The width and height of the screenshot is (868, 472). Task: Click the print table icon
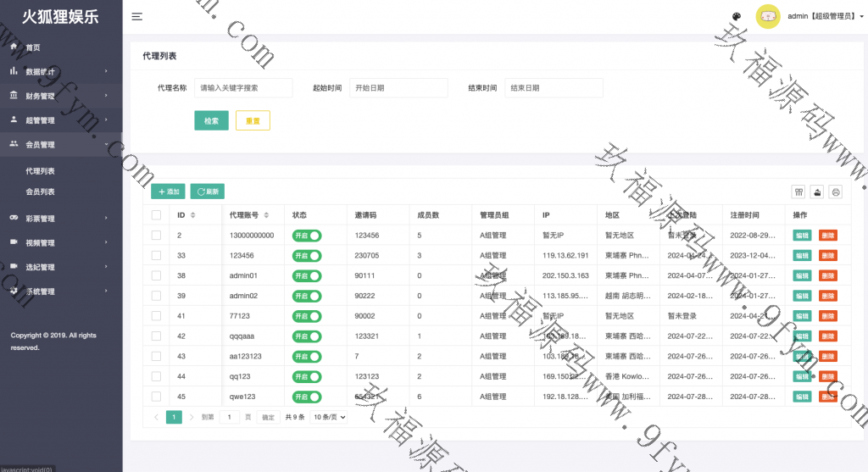[x=835, y=192]
